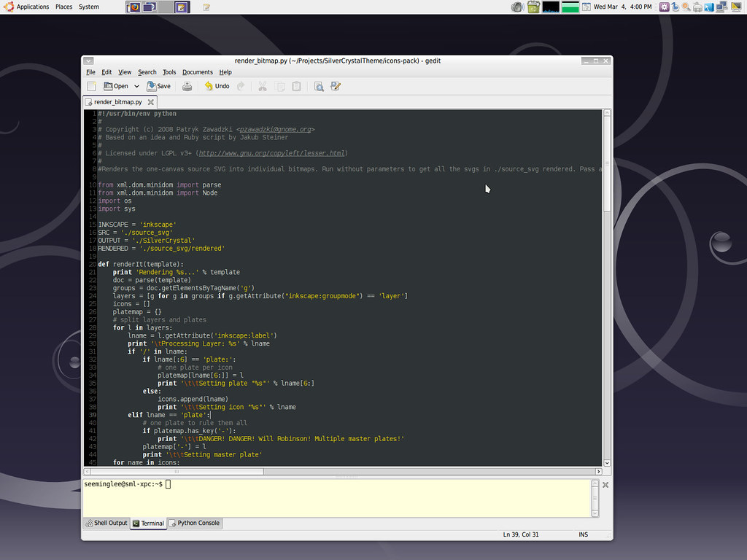Click the New document icon in toolbar
Screen dimensions: 747x560
click(x=92, y=86)
